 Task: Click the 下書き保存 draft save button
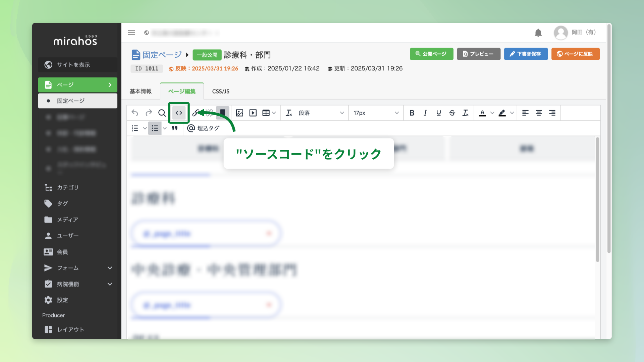[x=526, y=54]
